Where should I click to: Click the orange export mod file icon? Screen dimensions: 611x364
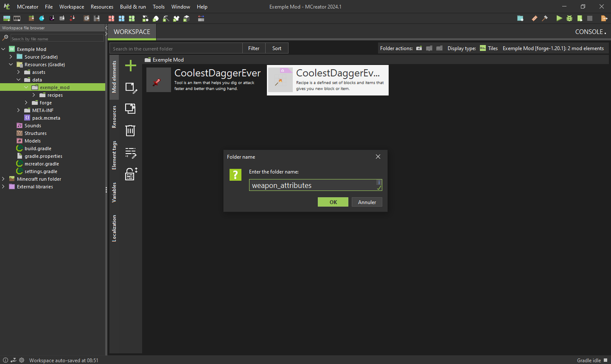point(604,19)
